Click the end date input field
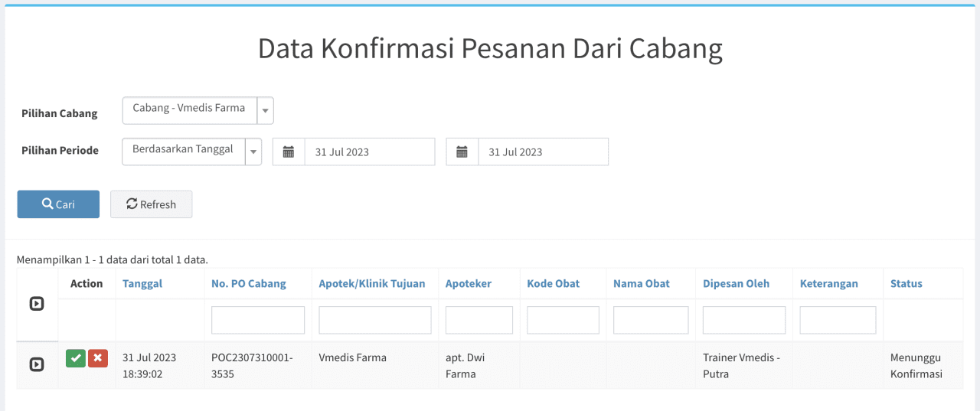The width and height of the screenshot is (980, 411). pyautogui.click(x=543, y=152)
